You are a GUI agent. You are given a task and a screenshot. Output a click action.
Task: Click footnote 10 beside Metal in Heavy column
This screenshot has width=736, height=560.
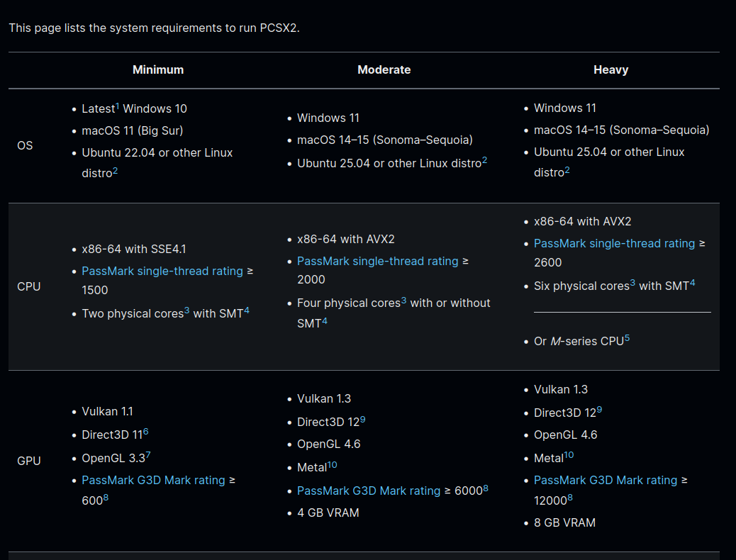coord(569,455)
